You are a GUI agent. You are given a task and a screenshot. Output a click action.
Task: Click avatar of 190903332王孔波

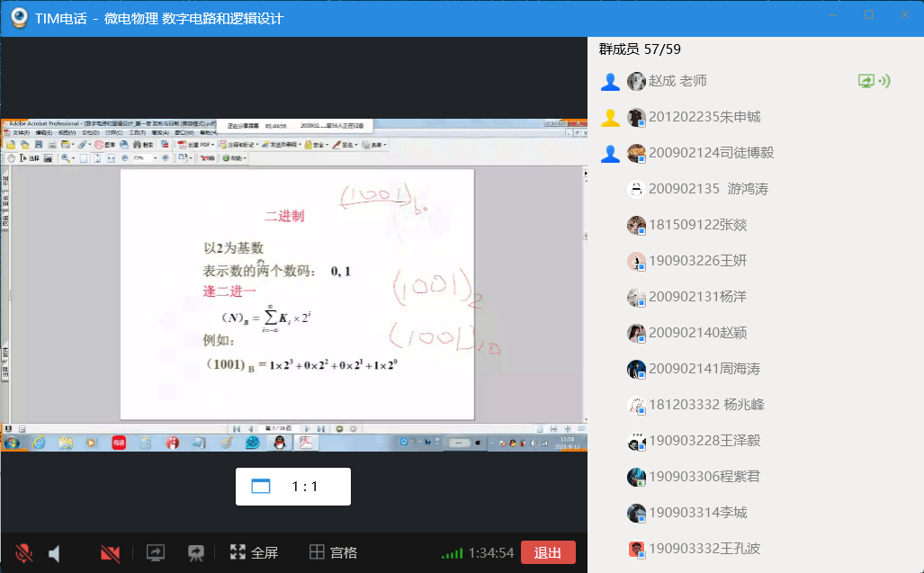(636, 549)
